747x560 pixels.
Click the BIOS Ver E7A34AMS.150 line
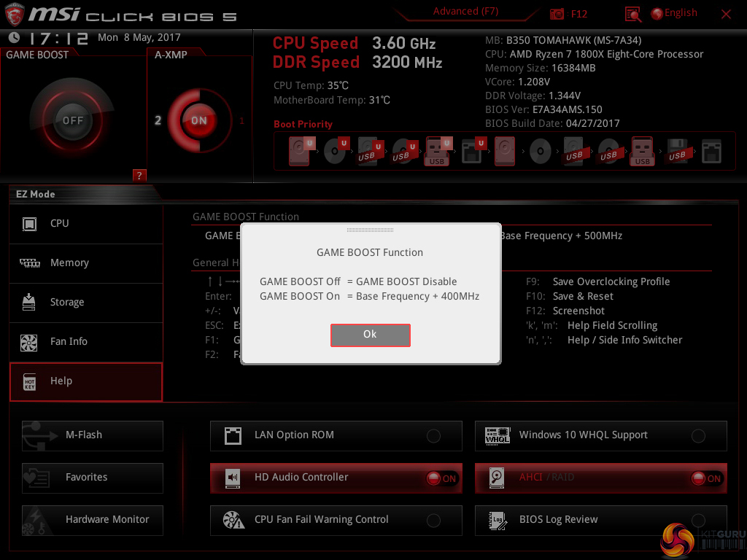pos(543,109)
